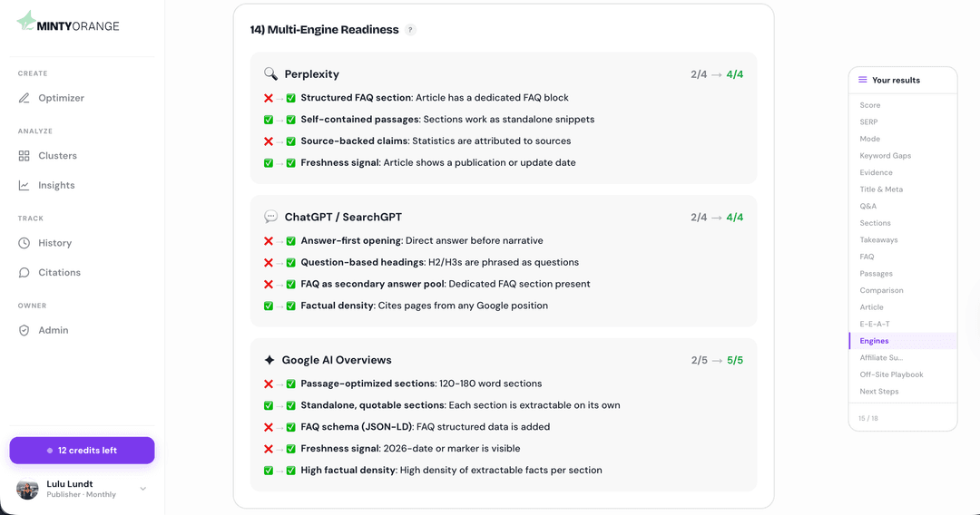Click the red X on Google Freshness signal 2026-date
This screenshot has width=980, height=515.
click(268, 449)
